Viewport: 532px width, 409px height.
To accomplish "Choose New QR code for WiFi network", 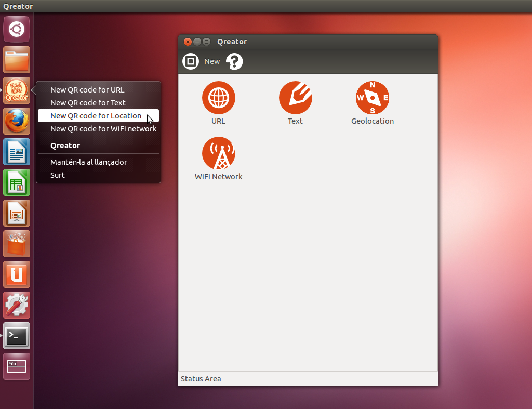I will [x=98, y=129].
